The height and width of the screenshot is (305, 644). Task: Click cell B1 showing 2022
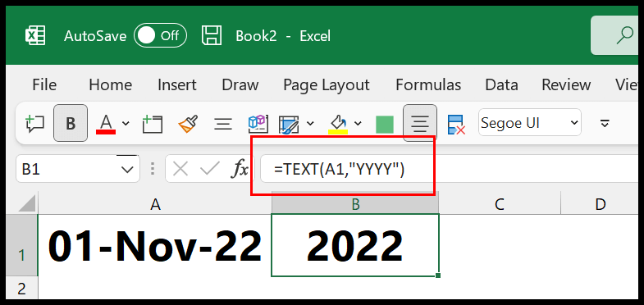point(355,245)
